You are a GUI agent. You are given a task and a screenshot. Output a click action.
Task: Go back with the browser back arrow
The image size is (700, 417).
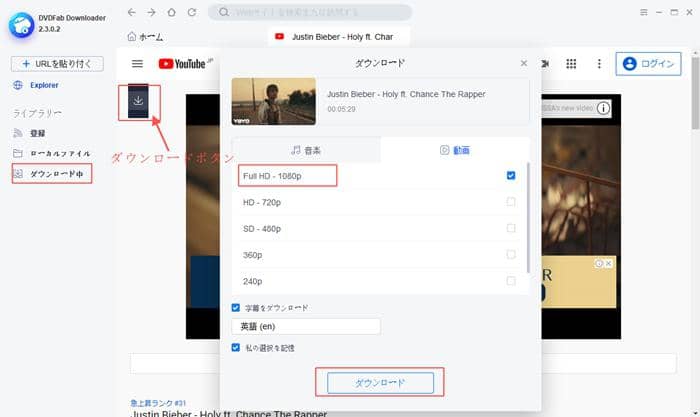[132, 12]
